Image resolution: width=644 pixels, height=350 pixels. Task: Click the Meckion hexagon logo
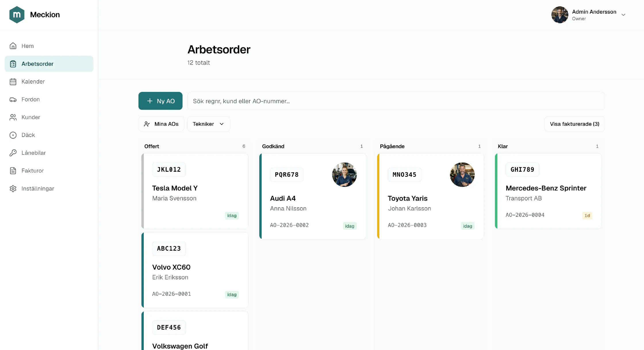[17, 15]
